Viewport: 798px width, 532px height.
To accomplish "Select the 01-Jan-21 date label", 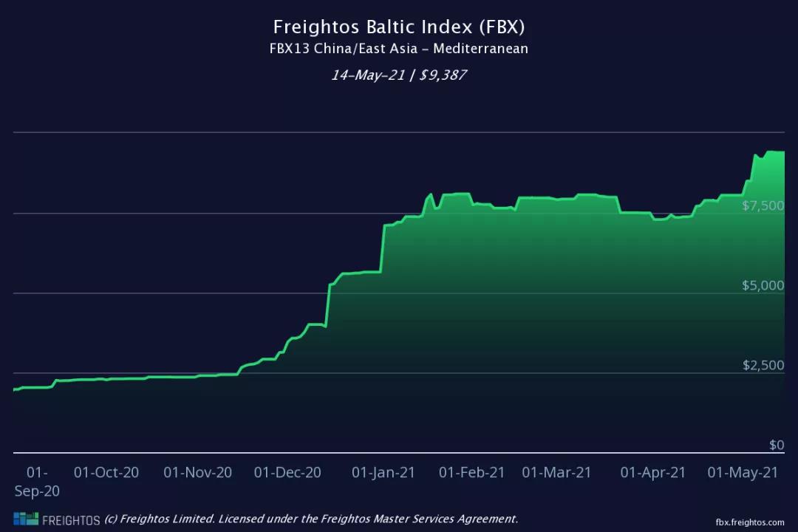I will pyautogui.click(x=383, y=473).
